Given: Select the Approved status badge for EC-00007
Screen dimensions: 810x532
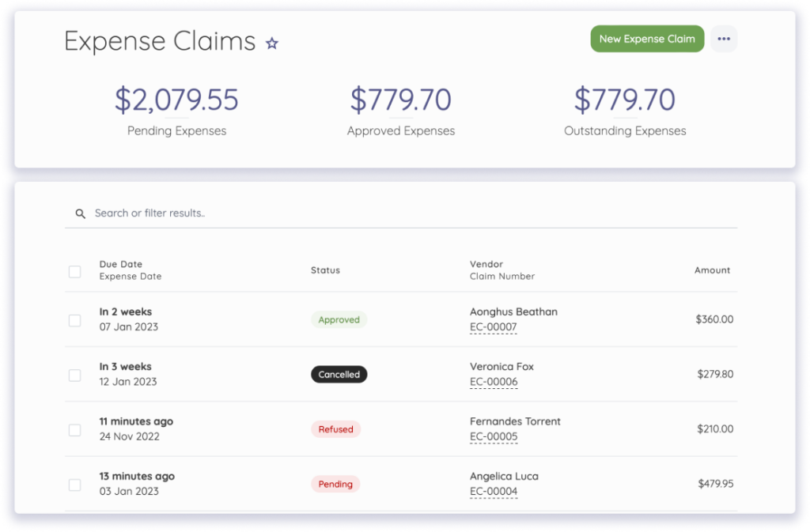Looking at the screenshot, I should pos(339,319).
